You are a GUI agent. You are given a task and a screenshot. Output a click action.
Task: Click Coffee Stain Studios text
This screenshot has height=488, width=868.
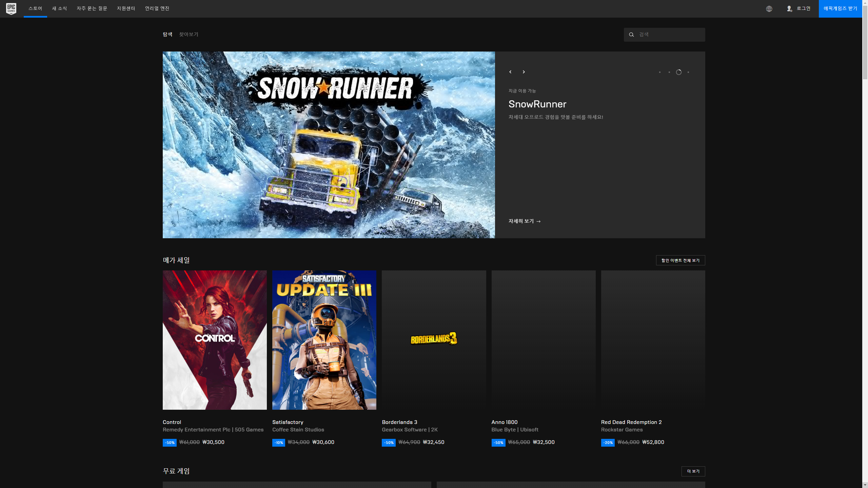[x=298, y=429]
